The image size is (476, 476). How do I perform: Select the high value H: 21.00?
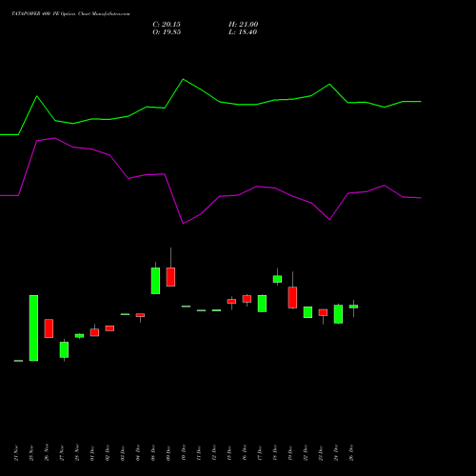pyautogui.click(x=243, y=25)
